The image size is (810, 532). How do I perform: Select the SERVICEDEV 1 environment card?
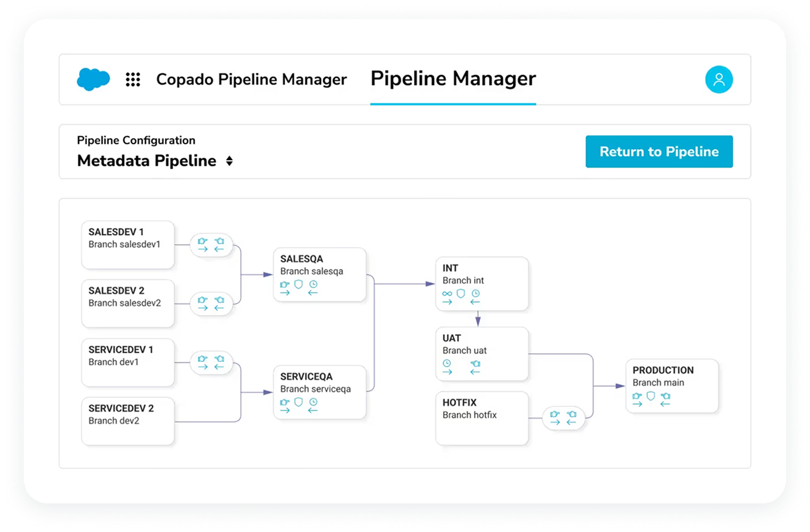click(x=128, y=362)
